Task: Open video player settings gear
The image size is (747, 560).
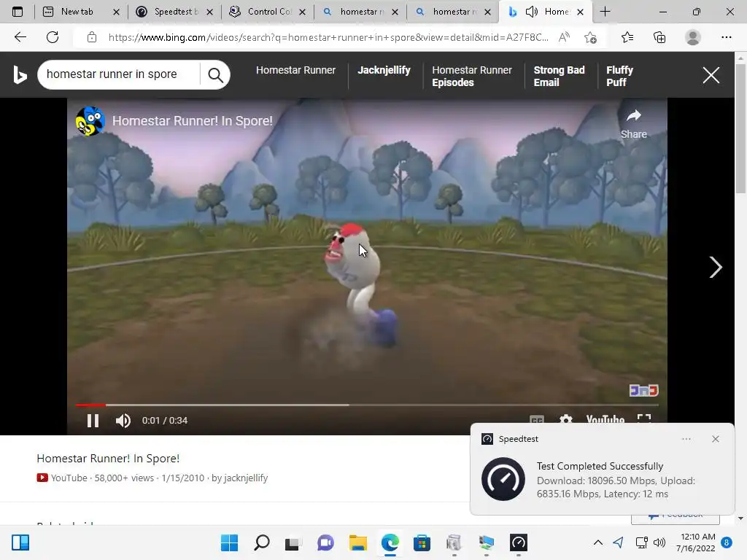Action: click(x=565, y=420)
